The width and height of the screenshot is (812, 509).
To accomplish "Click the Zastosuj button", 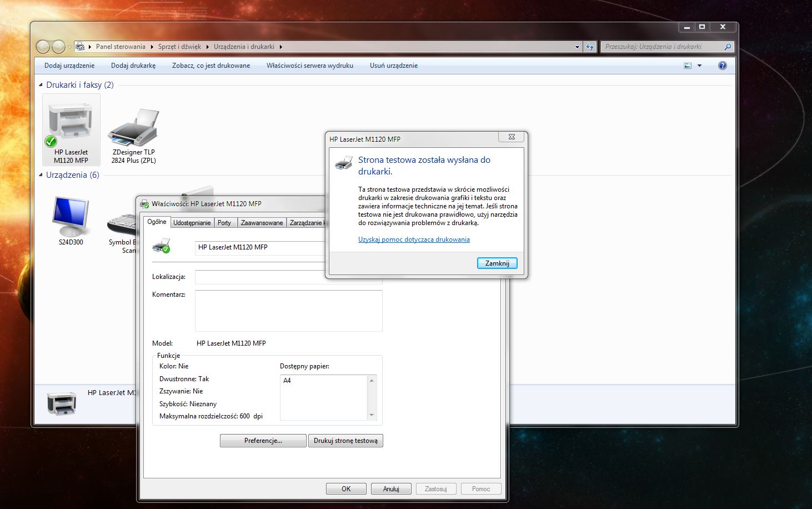I will point(436,489).
